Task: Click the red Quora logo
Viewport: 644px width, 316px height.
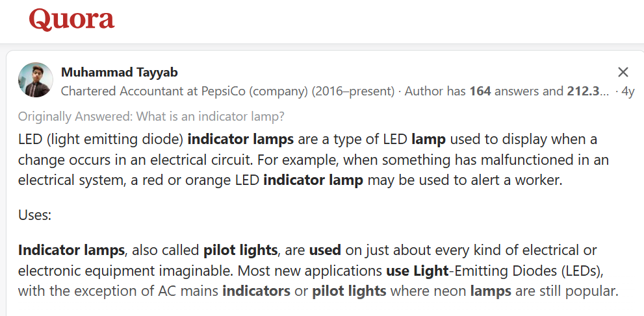Action: click(x=71, y=19)
